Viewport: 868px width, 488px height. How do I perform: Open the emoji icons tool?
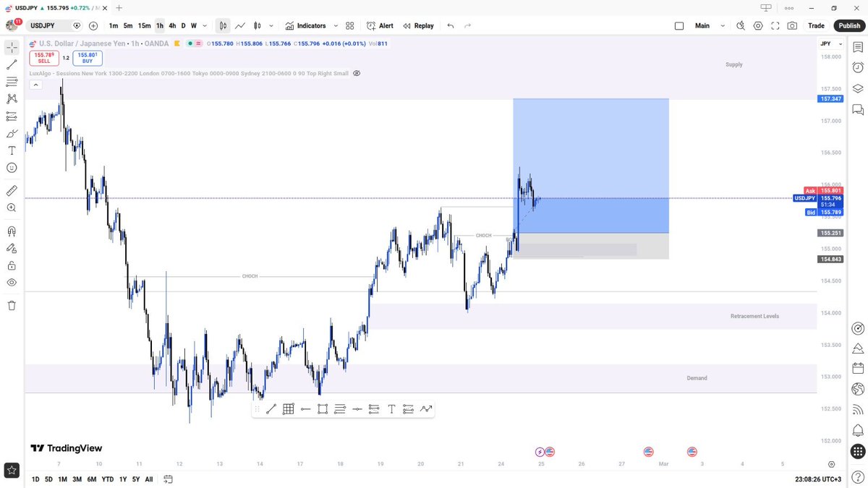click(12, 168)
